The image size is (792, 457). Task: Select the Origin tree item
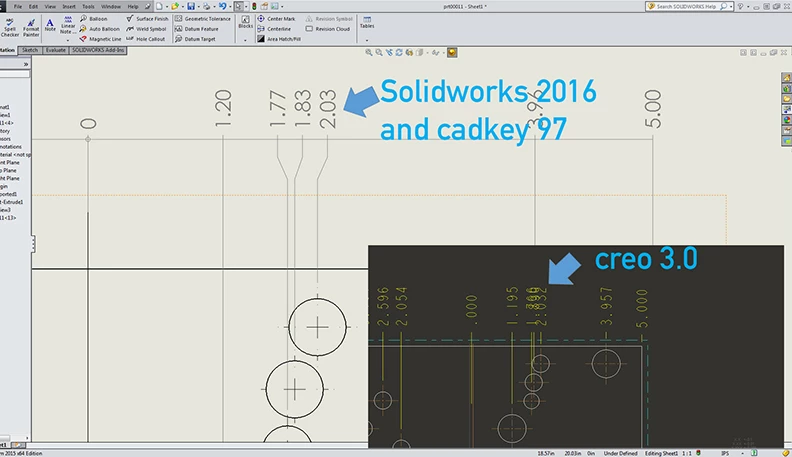coord(4,186)
